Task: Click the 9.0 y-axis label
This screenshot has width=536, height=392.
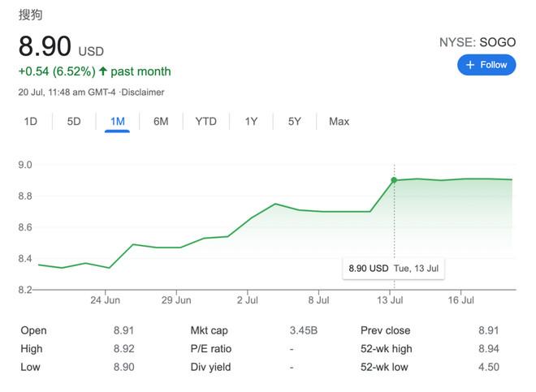Action: (x=25, y=165)
